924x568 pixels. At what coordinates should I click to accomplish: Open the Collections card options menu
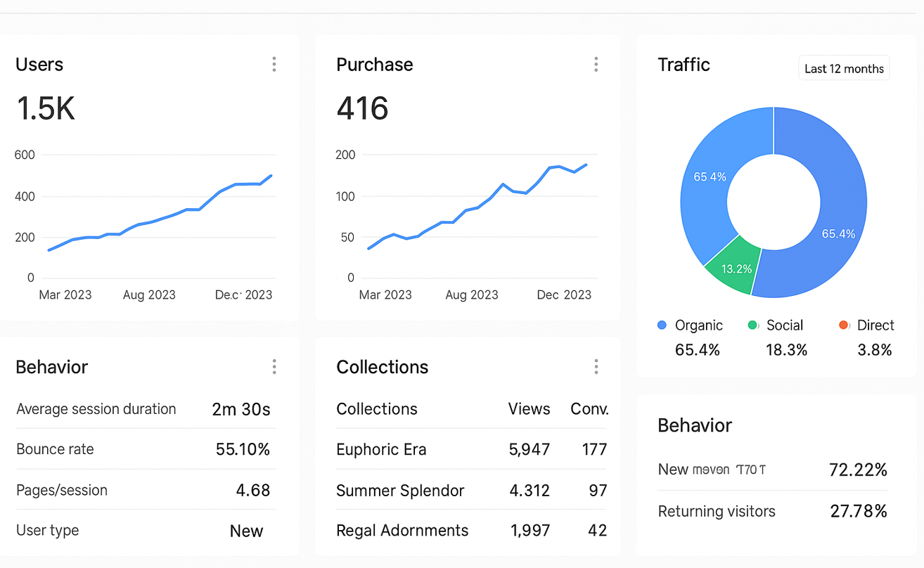(596, 366)
